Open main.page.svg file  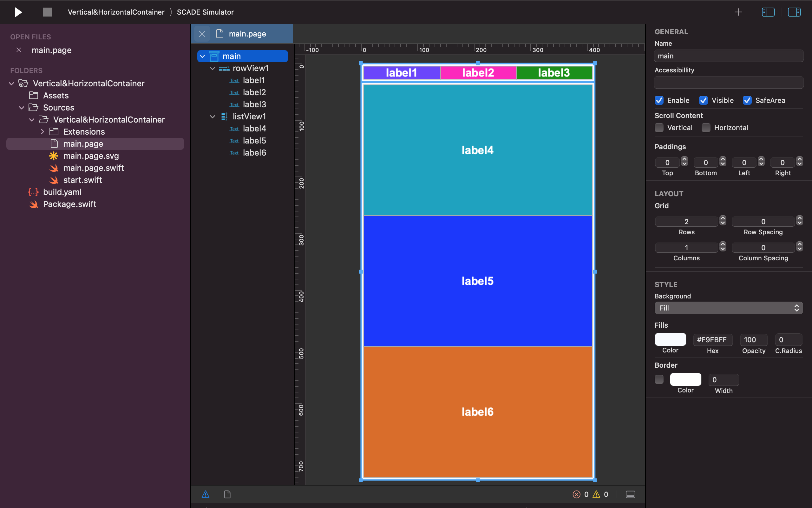[x=91, y=156]
